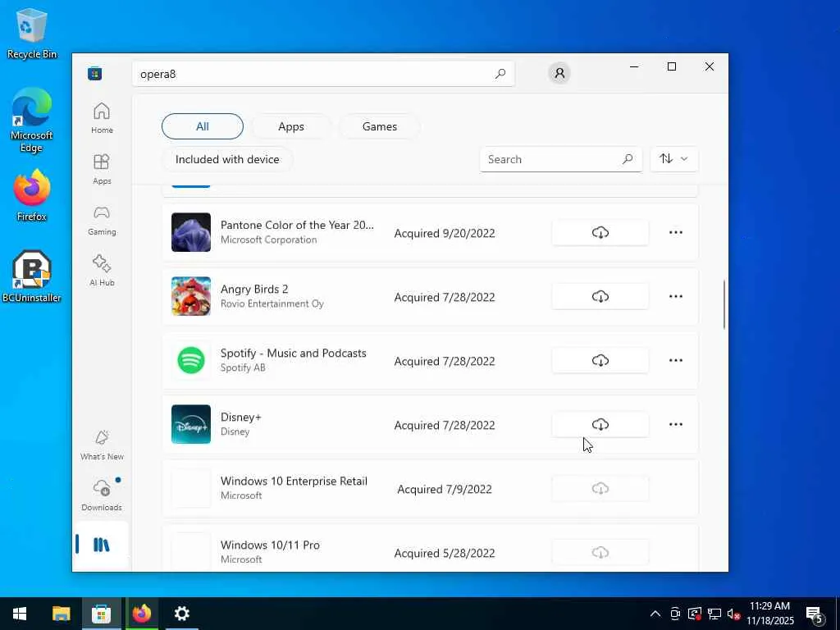Open BCUninstaller desktop shortcut

coord(32,277)
